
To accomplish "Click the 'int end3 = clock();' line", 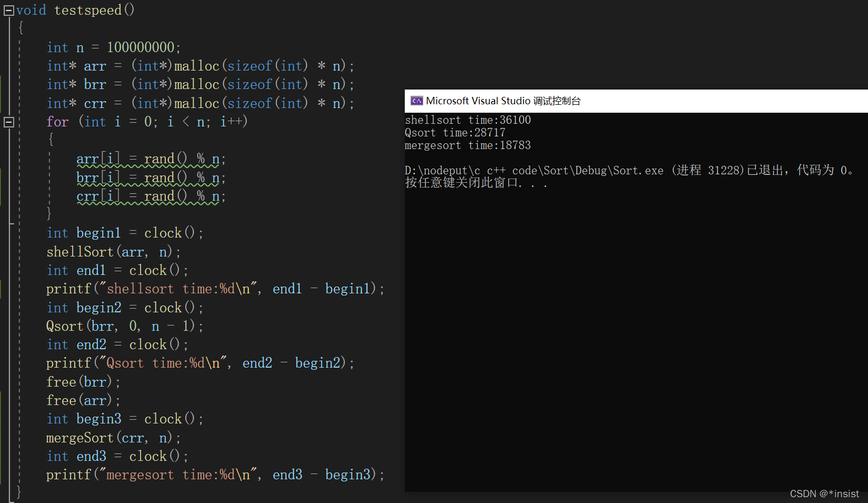I will pyautogui.click(x=117, y=456).
